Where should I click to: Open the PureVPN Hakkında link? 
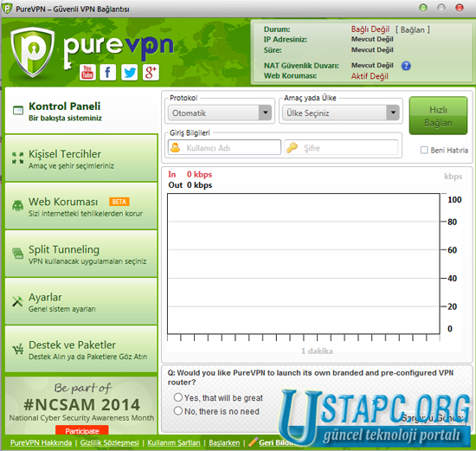tap(41, 443)
